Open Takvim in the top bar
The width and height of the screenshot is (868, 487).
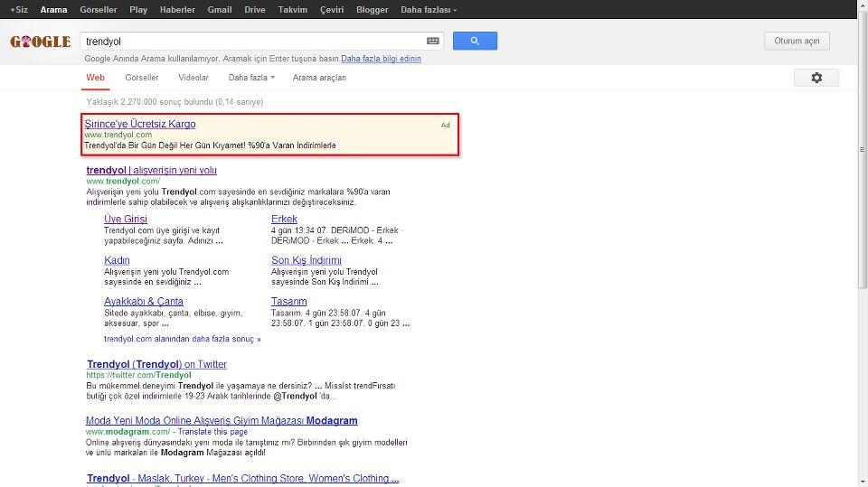292,9
